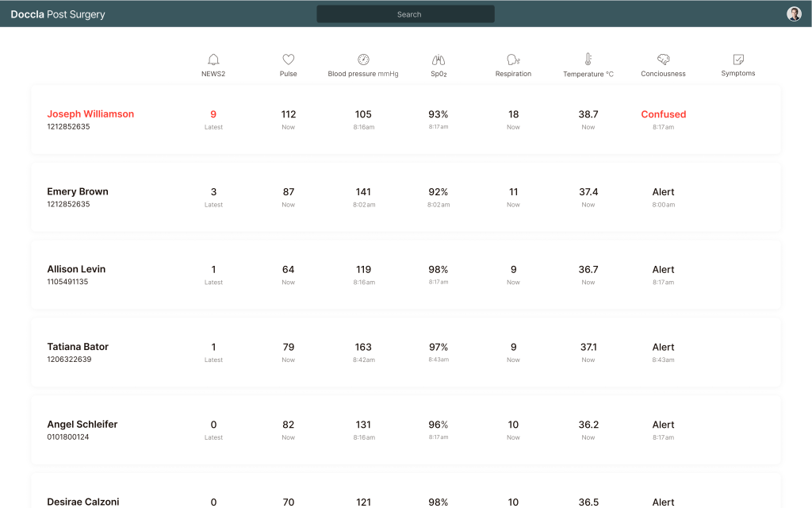The height and width of the screenshot is (508, 812).
Task: Click the Blood pressure gauge icon
Action: click(x=363, y=59)
